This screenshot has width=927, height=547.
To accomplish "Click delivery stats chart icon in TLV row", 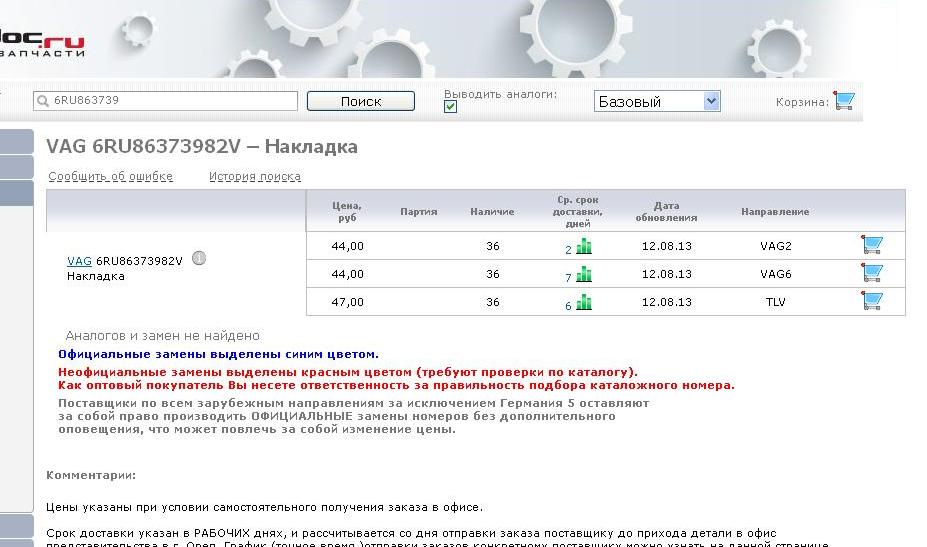I will tap(584, 302).
